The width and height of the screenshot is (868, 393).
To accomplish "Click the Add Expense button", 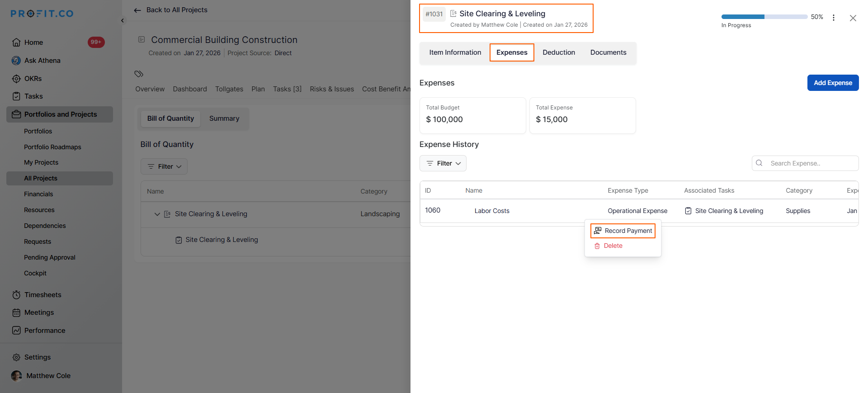I will click(833, 83).
